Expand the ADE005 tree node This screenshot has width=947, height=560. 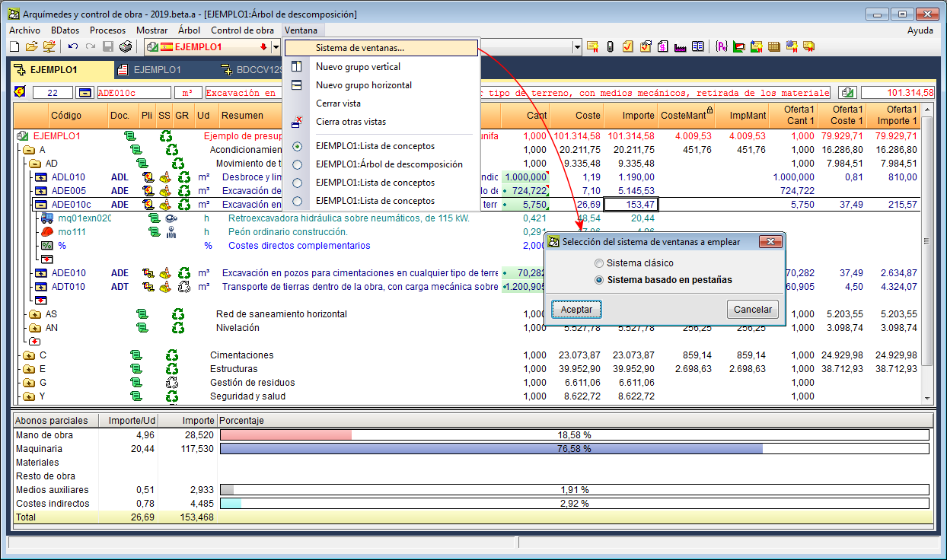(x=41, y=191)
